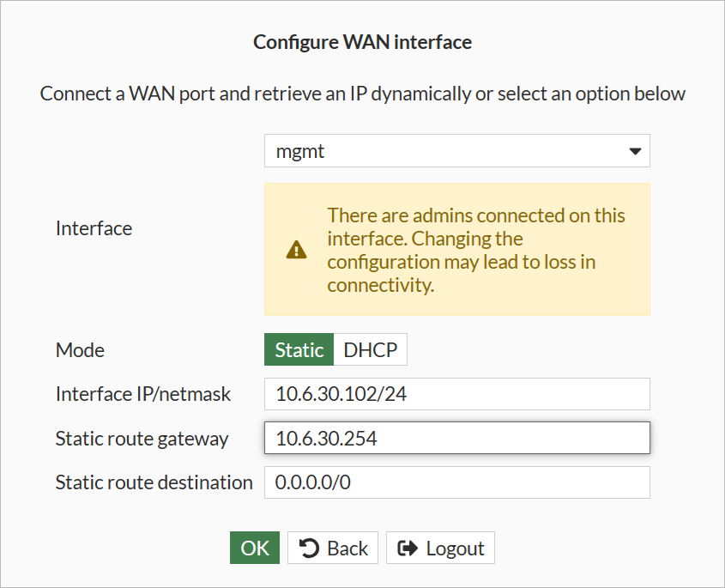The height and width of the screenshot is (588, 725).
Task: Click the admins connected warning message
Action: [x=476, y=250]
